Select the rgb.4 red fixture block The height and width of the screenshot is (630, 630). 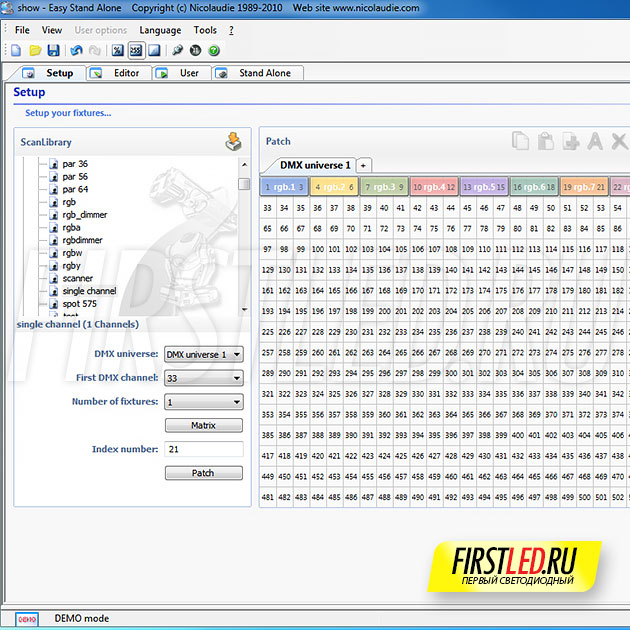(x=434, y=186)
